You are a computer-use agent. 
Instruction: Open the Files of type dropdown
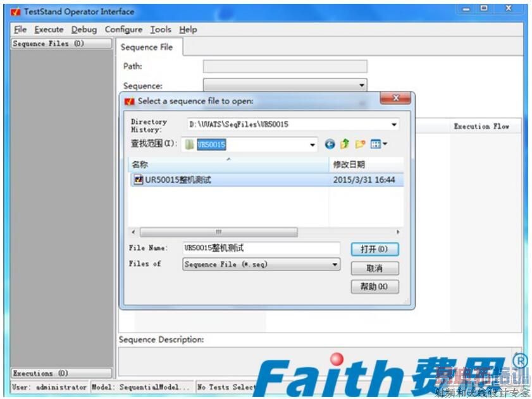pyautogui.click(x=335, y=264)
